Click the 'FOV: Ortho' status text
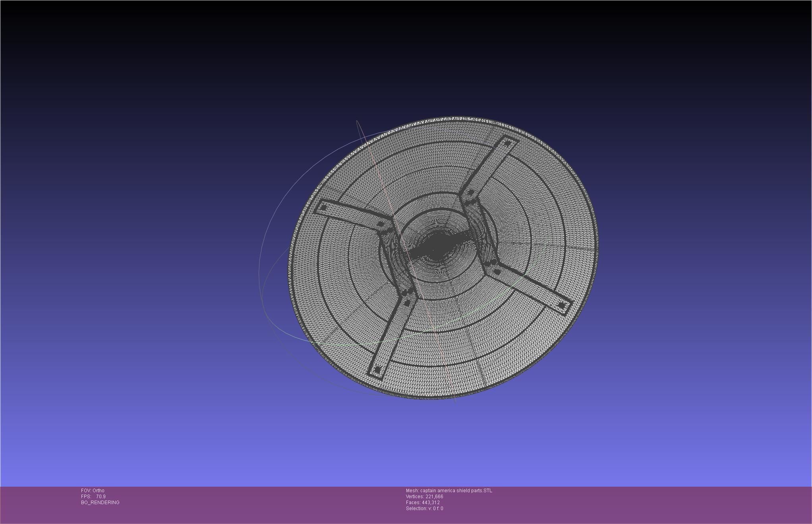The image size is (812, 524). [x=93, y=491]
